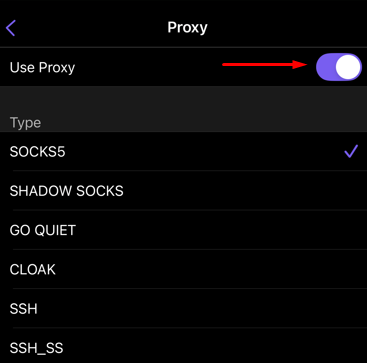Screen dimensions: 367x363
Task: Choose SHADOW SOCKS proxy type
Action: click(183, 191)
